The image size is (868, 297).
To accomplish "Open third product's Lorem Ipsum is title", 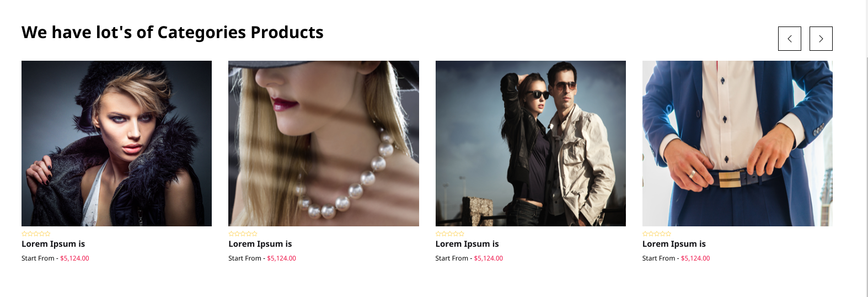I will coord(467,244).
